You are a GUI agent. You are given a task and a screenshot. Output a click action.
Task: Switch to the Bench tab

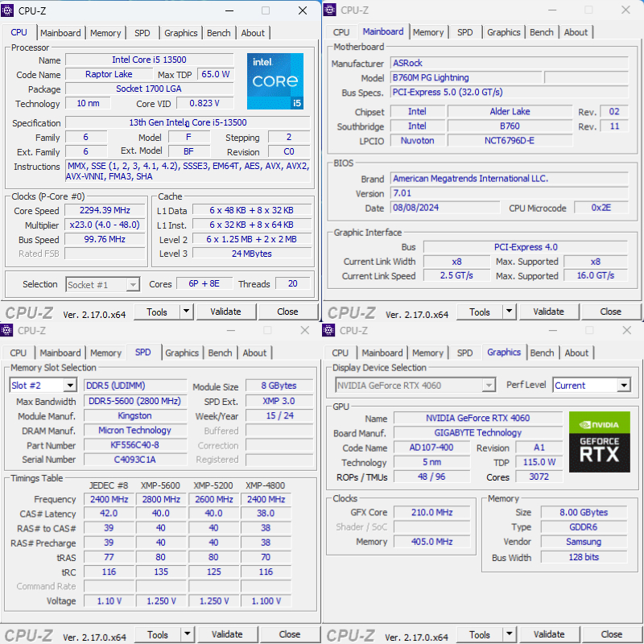pos(219,33)
